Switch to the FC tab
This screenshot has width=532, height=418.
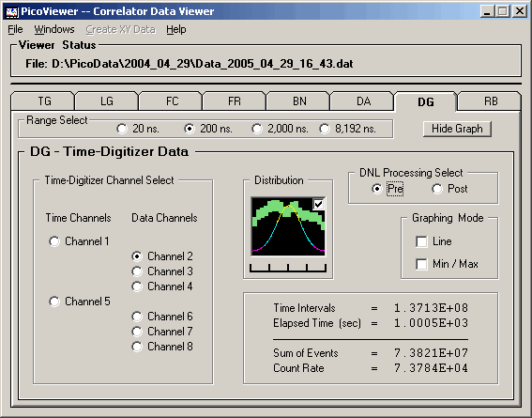(x=171, y=101)
